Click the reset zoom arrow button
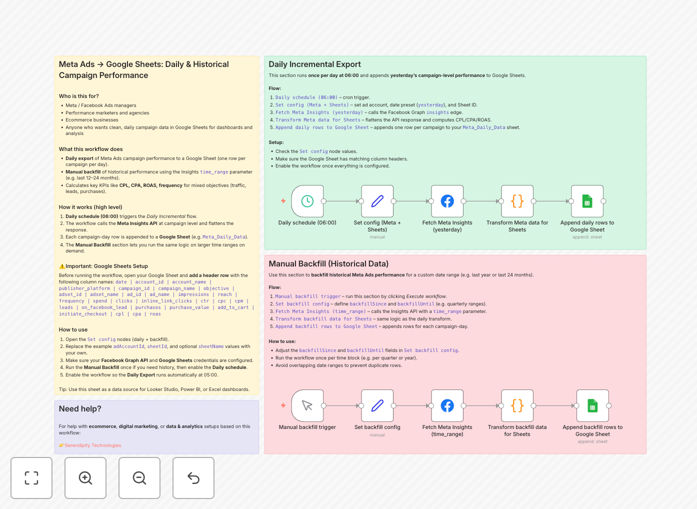Viewport: 697px width, 509px height. (x=193, y=478)
